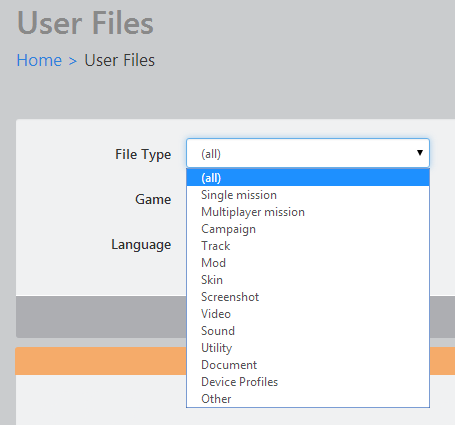Collapse the File Type combo box
Screen dimensions: 455x425
308,153
